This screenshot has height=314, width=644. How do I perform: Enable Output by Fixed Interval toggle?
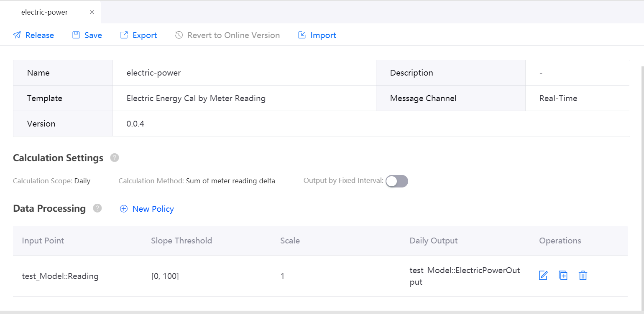(396, 181)
